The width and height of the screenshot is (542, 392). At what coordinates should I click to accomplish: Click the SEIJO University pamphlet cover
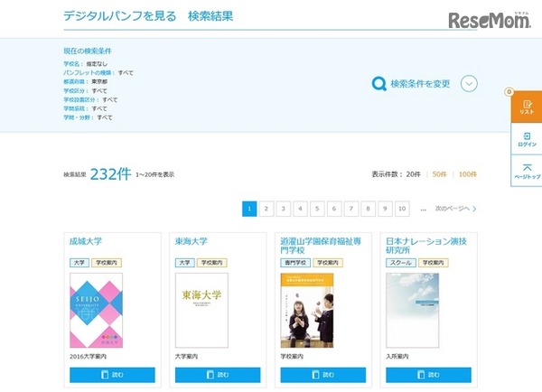(96, 311)
